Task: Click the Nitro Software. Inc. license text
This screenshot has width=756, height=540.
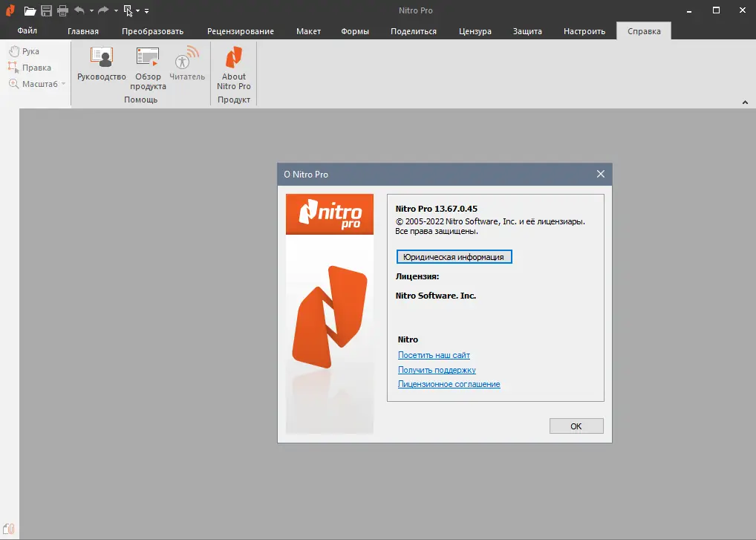Action: pos(436,296)
